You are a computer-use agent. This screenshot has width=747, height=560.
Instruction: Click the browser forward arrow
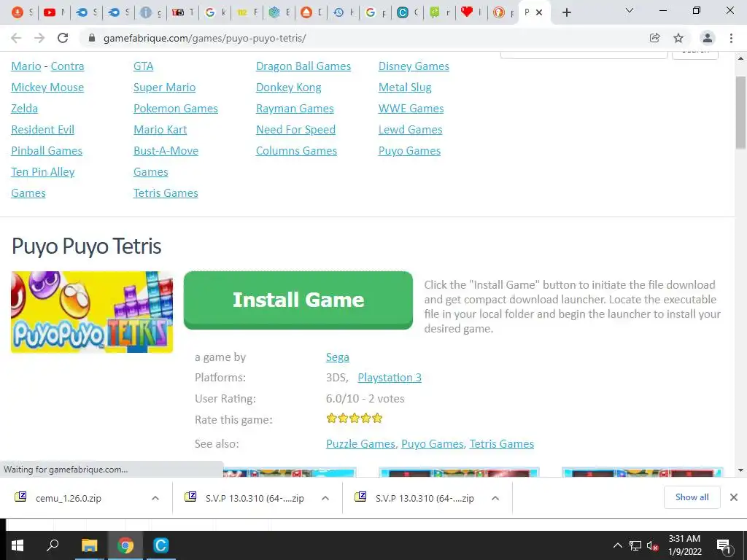[39, 38]
